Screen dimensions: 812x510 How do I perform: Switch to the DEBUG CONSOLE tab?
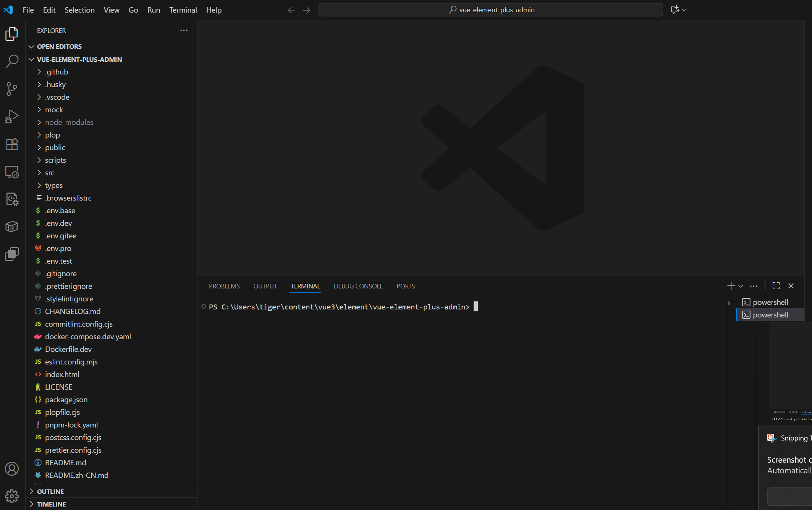click(358, 286)
